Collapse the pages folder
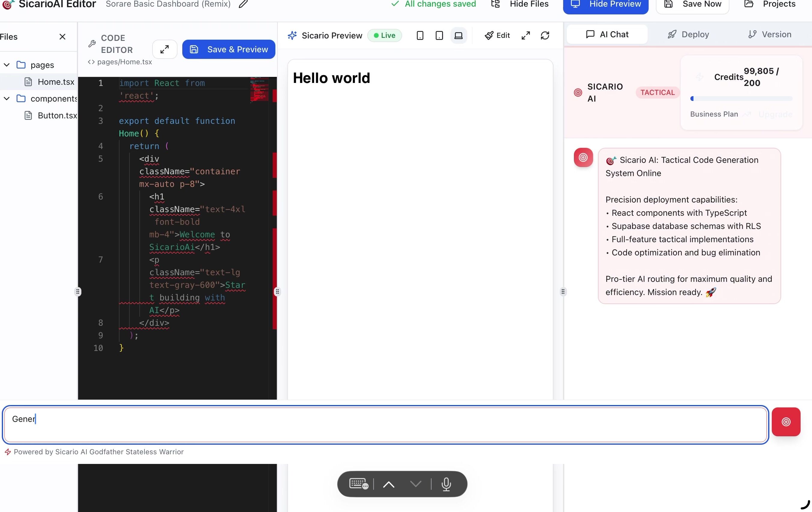Screen dimensions: 812x512 pyautogui.click(x=7, y=65)
